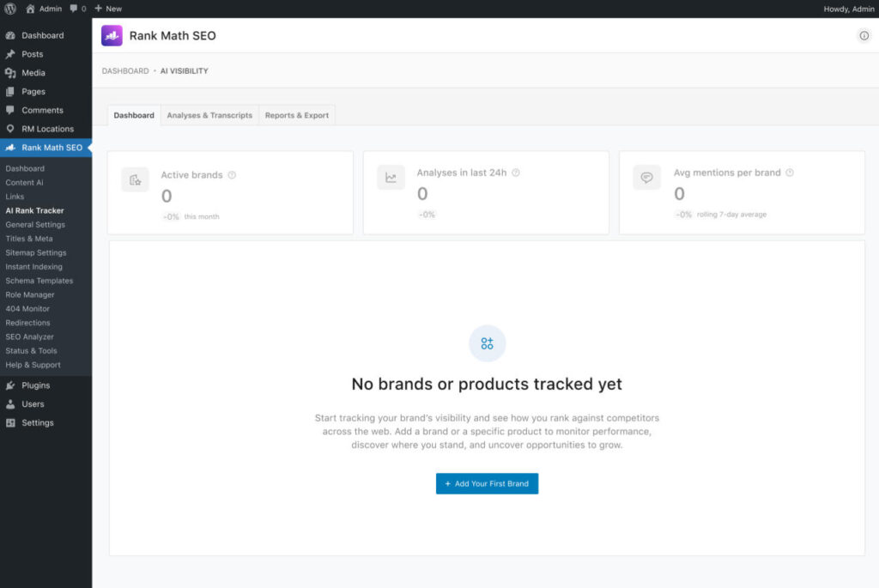This screenshot has width=879, height=588.
Task: Click the info icon at top right
Action: point(864,35)
